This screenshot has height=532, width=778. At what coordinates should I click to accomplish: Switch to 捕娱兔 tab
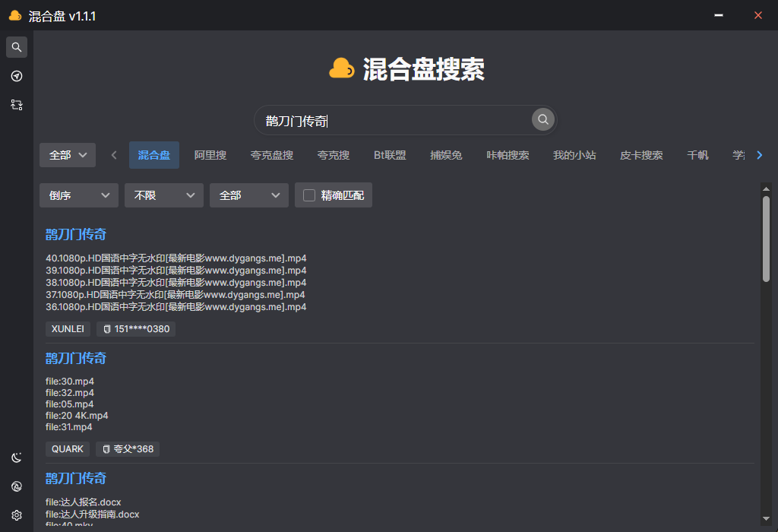(446, 155)
